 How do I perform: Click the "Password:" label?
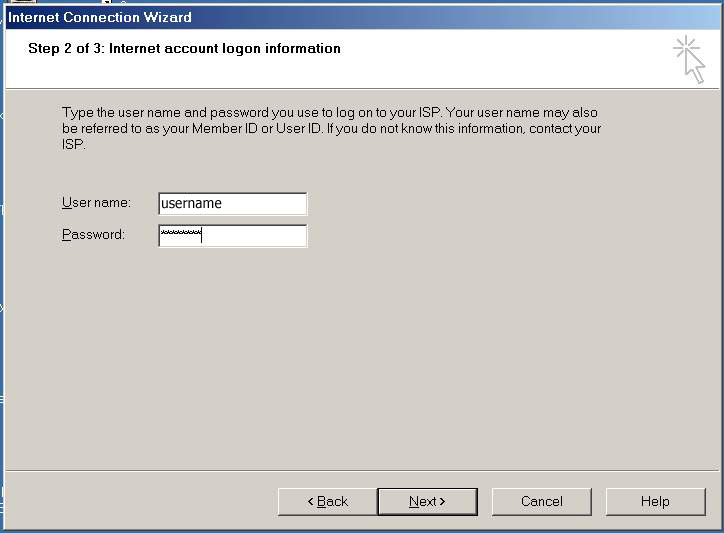93,235
